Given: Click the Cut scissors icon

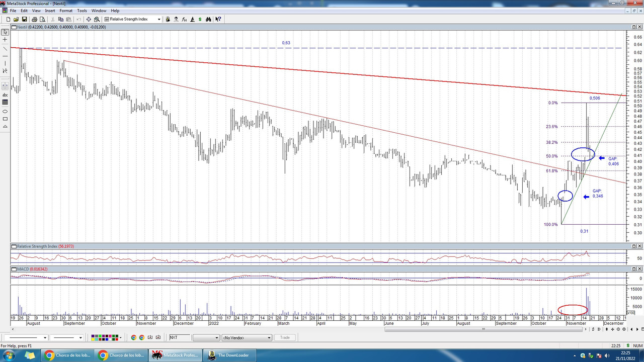Looking at the screenshot, I should tap(52, 19).
